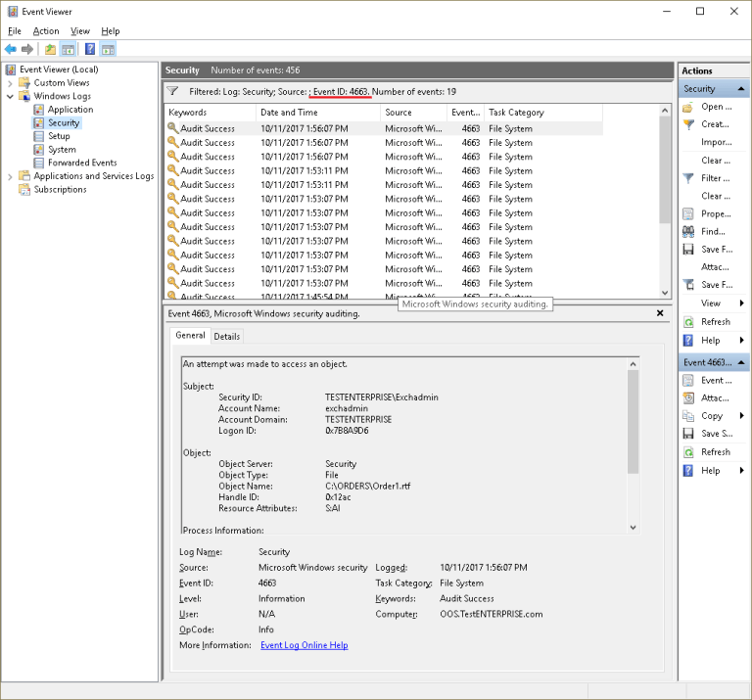Switch to the Details tab

click(x=227, y=337)
